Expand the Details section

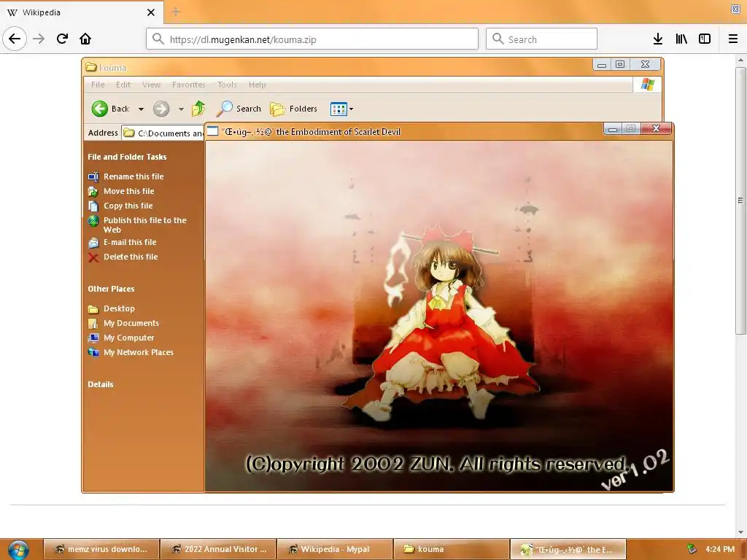tap(101, 384)
